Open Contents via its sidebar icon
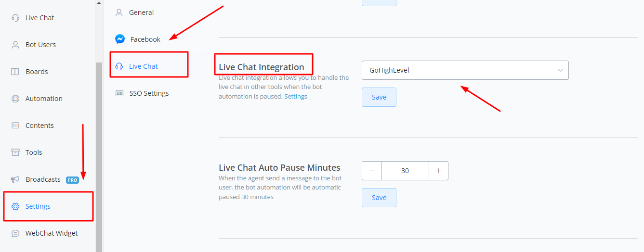Viewport: 644px width, 252px height. point(15,126)
